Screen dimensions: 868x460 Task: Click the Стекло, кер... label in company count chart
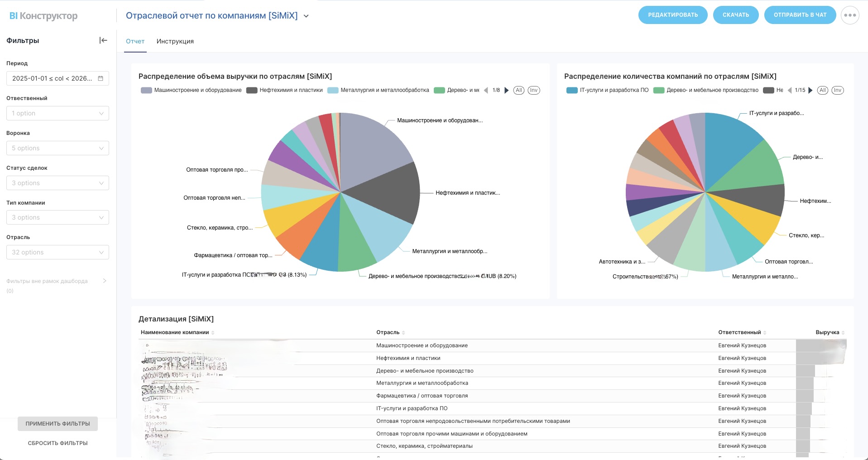[806, 235]
